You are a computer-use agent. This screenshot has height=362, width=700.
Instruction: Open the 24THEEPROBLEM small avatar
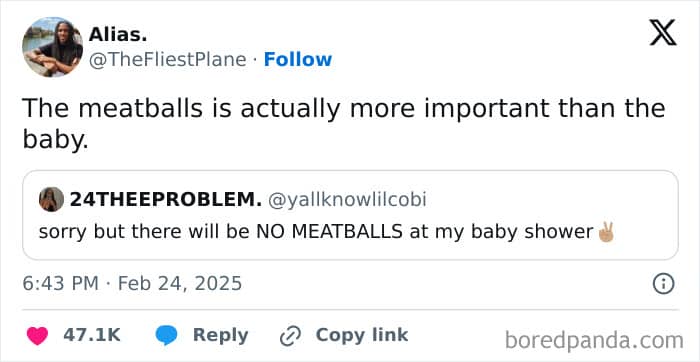(x=51, y=199)
